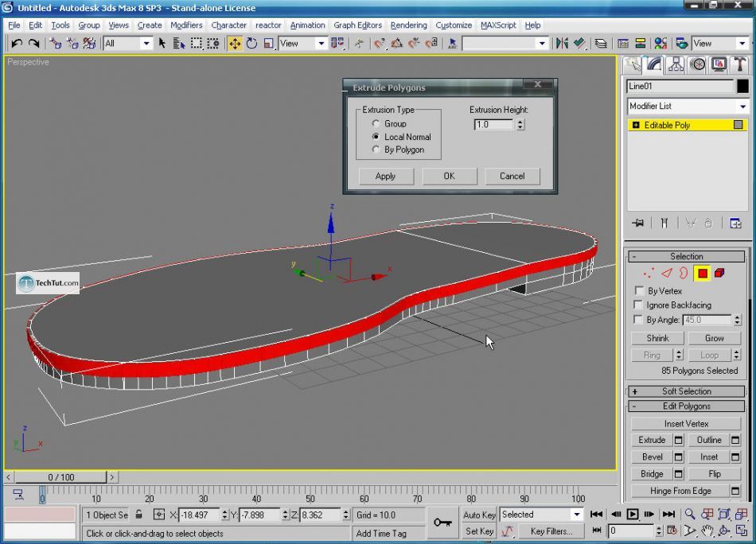Click the Shrink selection button
Screen dimensions: 756x544
[x=657, y=338]
